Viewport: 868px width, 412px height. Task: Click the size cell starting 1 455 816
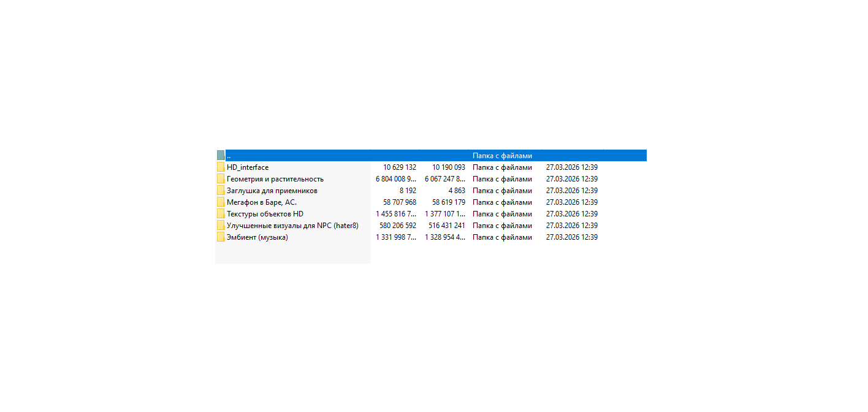[396, 214]
